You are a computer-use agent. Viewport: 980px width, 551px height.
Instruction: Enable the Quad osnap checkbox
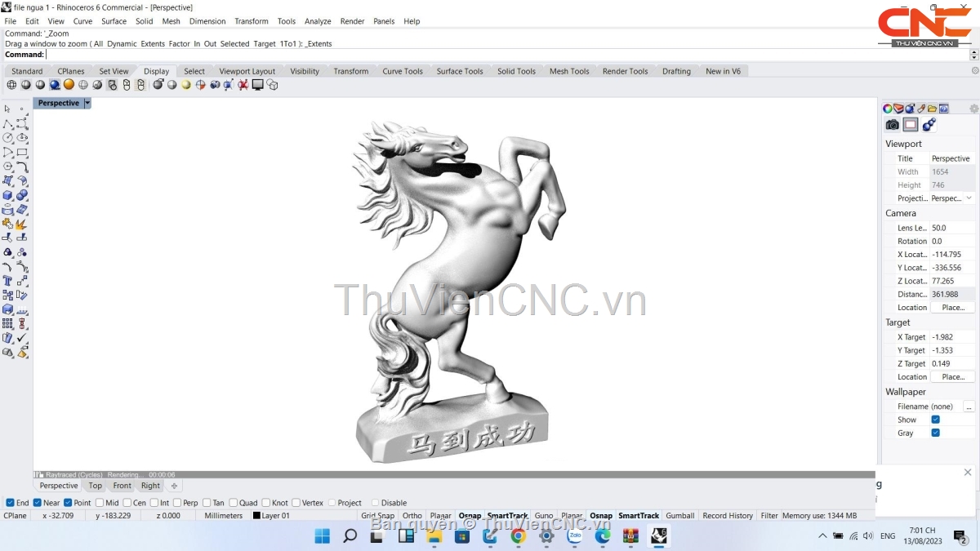234,503
